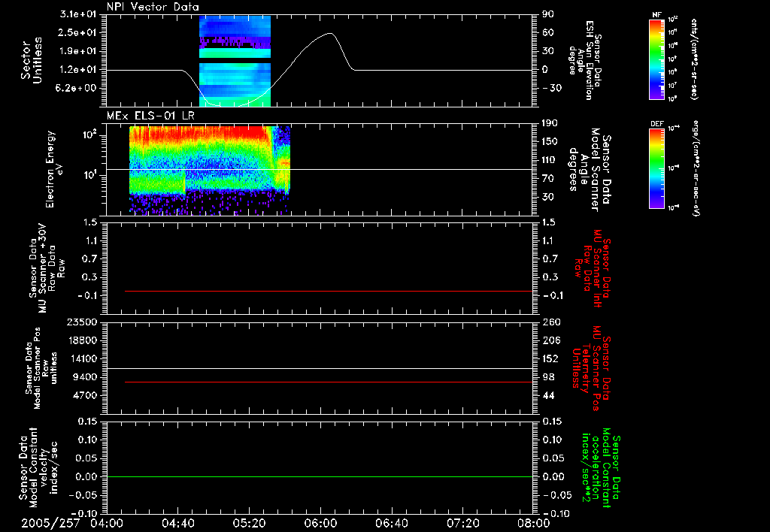Click the MU Scanner +30V Raw Data label
The width and height of the screenshot is (770, 532).
pos(47,268)
